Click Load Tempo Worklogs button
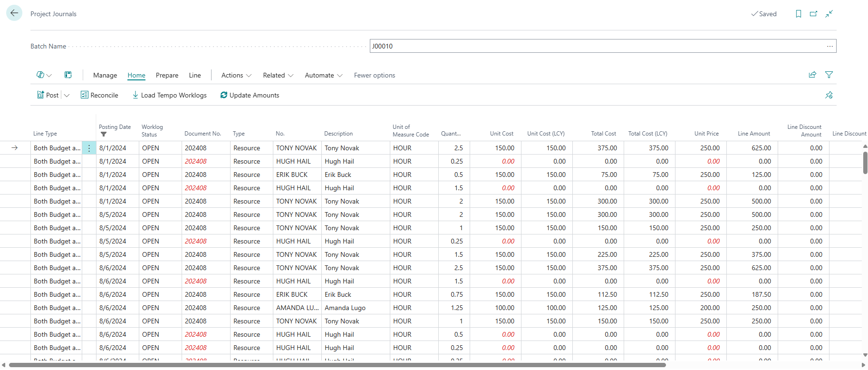The width and height of the screenshot is (868, 370). pyautogui.click(x=169, y=95)
